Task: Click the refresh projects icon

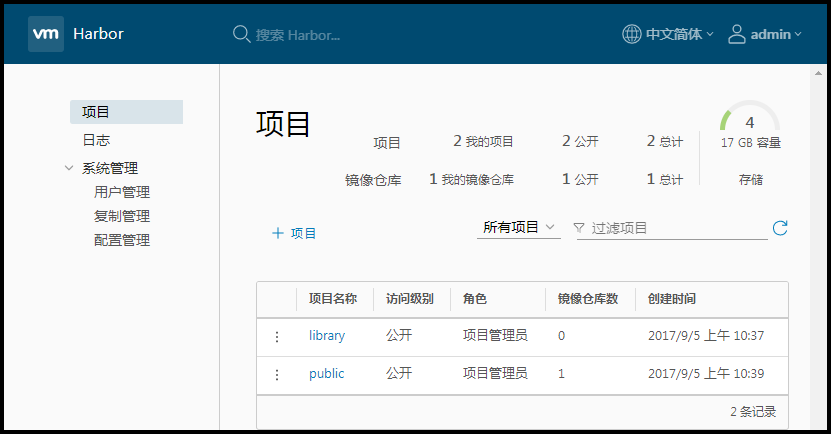Action: click(780, 228)
